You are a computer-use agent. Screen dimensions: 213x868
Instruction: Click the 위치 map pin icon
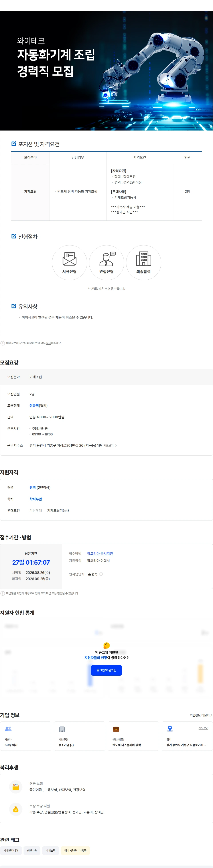(170, 728)
